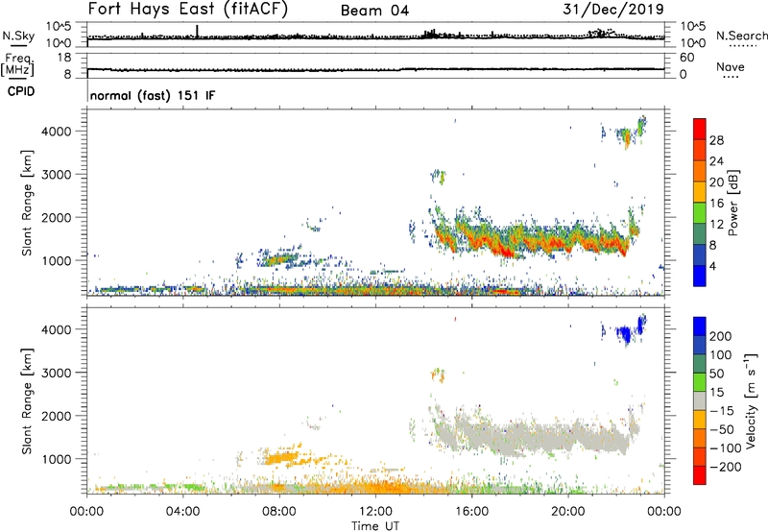Click the "08:00" time tick label
Screen dimensions: 768x532
(x=278, y=512)
